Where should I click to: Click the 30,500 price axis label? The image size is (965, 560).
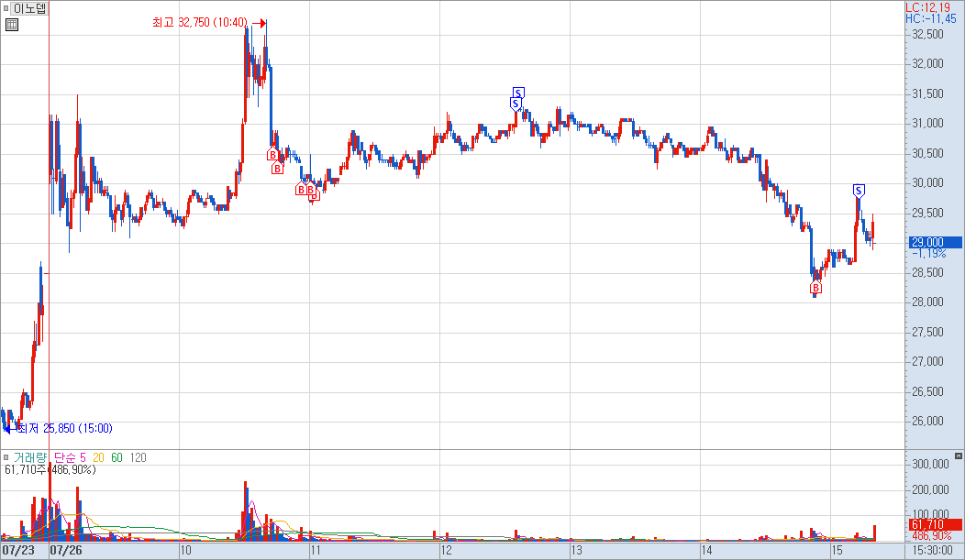(x=927, y=154)
